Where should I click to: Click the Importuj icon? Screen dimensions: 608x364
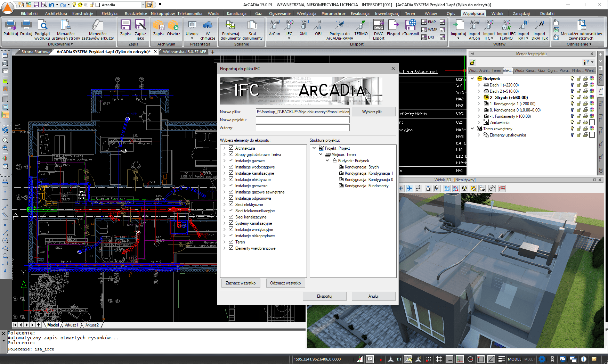(458, 29)
